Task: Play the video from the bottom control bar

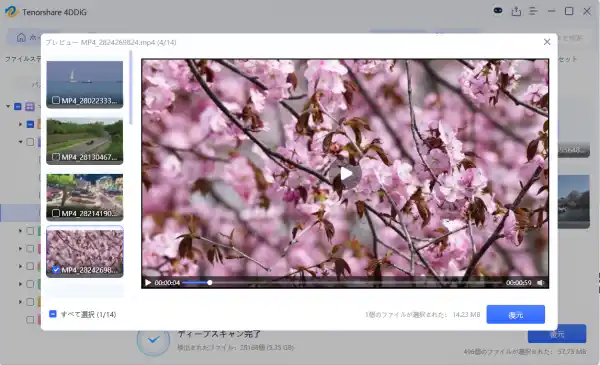Action: [148, 283]
